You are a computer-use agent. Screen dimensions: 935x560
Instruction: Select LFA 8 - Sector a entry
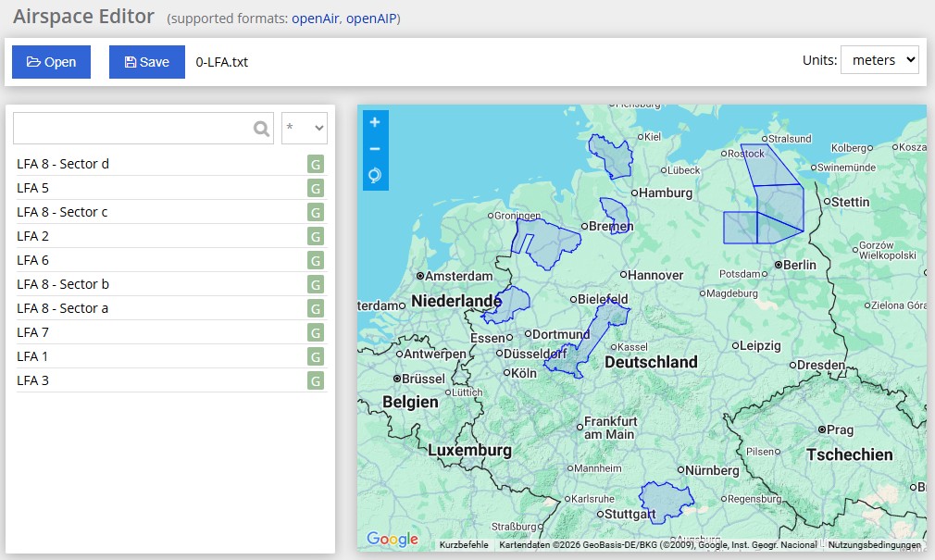62,308
